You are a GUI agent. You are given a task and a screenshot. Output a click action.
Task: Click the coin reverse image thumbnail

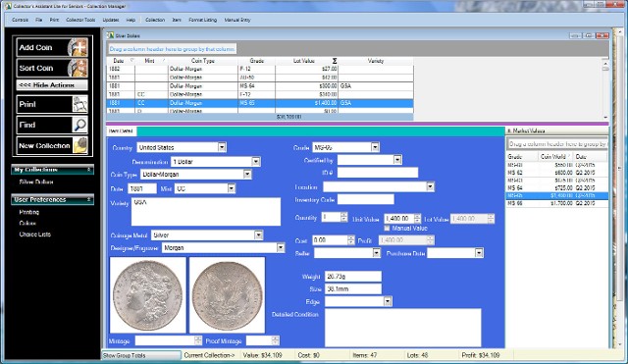click(227, 295)
